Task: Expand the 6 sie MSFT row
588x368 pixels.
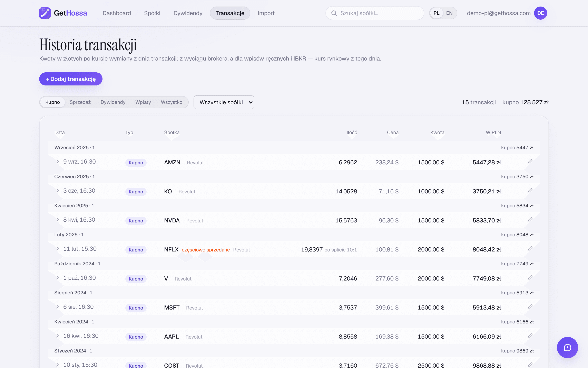Action: 58,307
